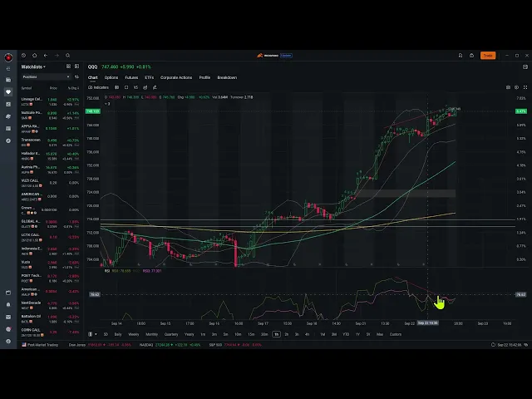The height and width of the screenshot is (399, 532).
Task: Select the VUZI CALL row in watchlist
Action: (50, 183)
